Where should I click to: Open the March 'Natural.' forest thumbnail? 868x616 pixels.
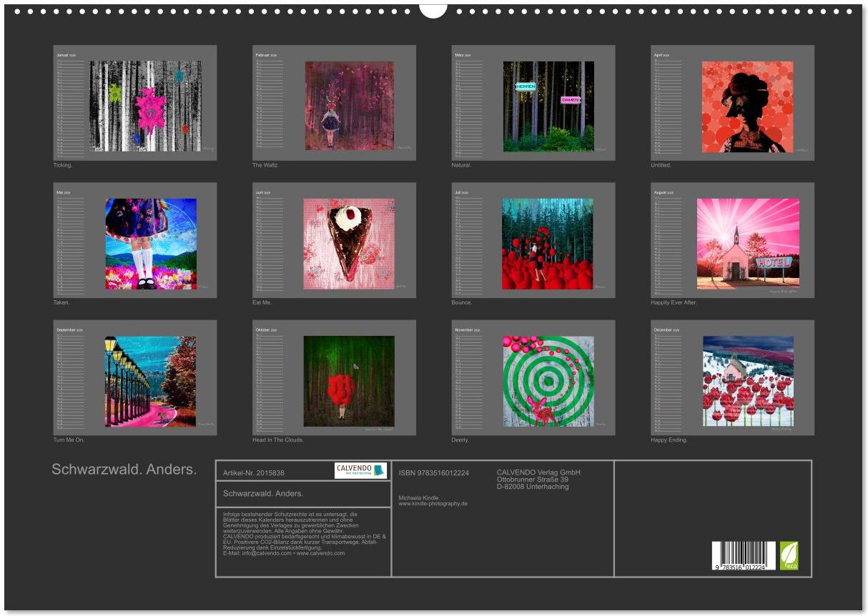[x=533, y=103]
